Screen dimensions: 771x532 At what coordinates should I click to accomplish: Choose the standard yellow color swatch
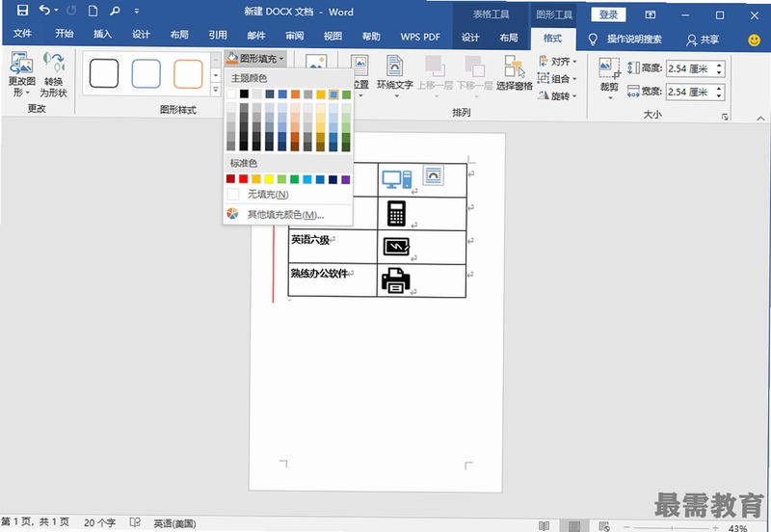269,179
